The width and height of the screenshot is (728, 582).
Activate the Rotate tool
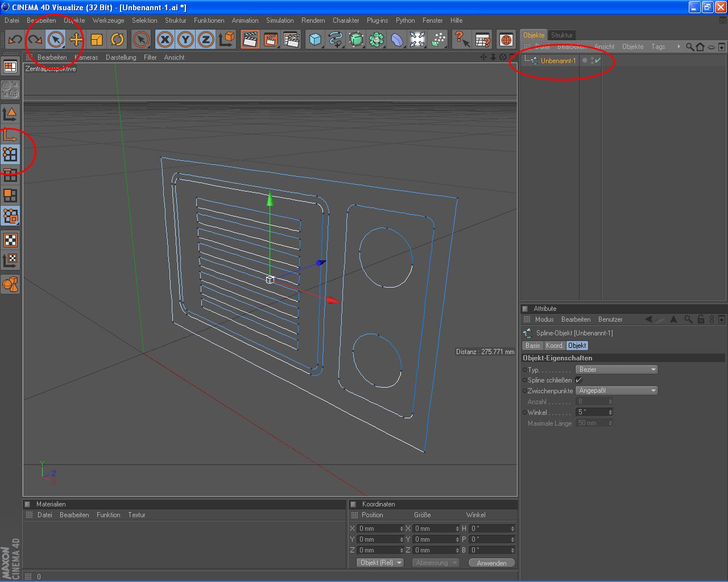click(x=117, y=39)
